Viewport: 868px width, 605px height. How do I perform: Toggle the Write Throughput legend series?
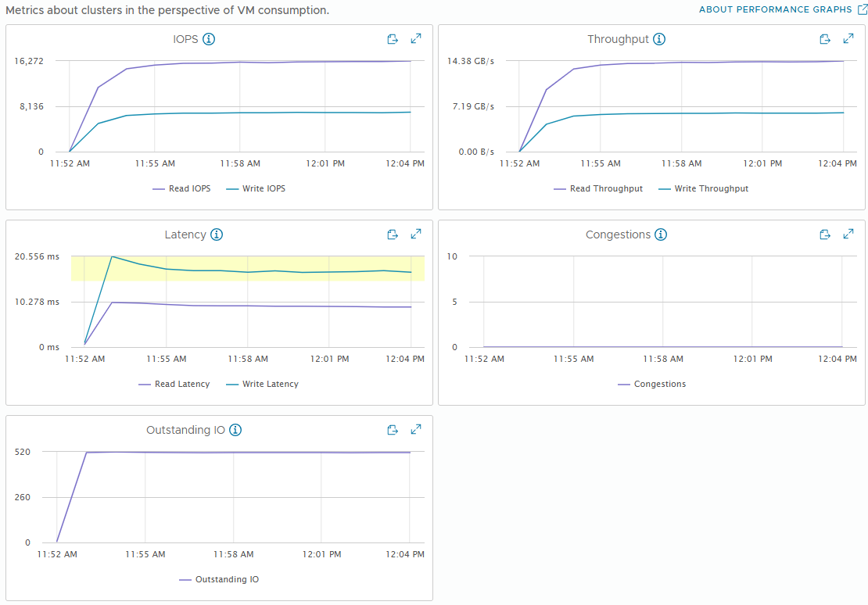pyautogui.click(x=703, y=188)
